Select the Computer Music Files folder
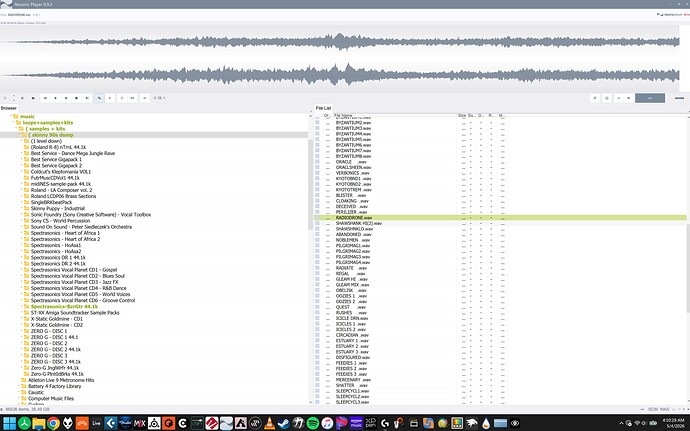 [51, 398]
